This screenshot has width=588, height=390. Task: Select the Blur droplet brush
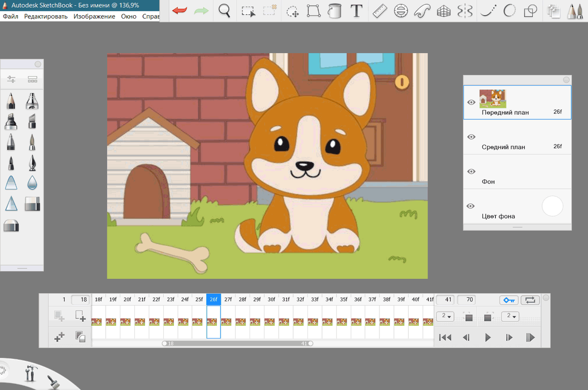pyautogui.click(x=32, y=182)
